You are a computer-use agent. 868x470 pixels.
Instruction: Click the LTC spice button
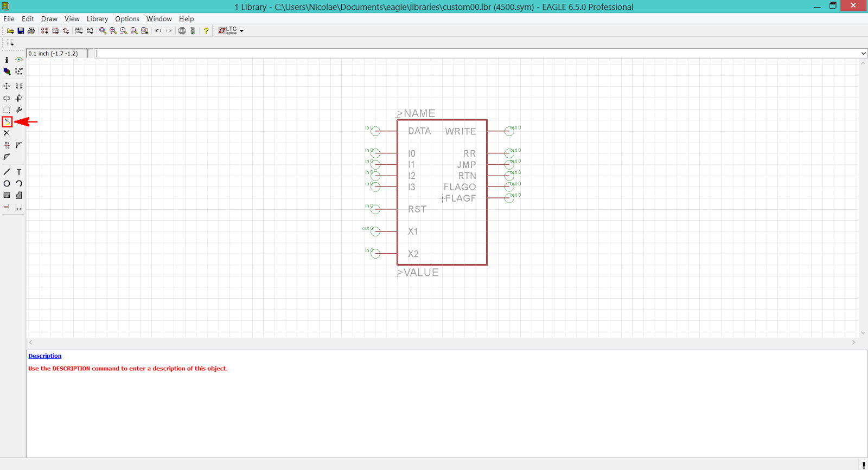tap(228, 31)
